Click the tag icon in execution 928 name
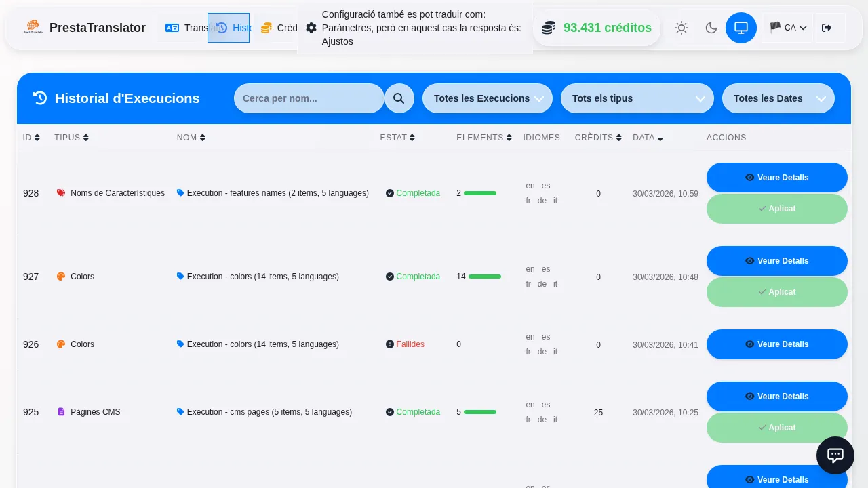Image resolution: width=868 pixels, height=488 pixels. (x=180, y=193)
